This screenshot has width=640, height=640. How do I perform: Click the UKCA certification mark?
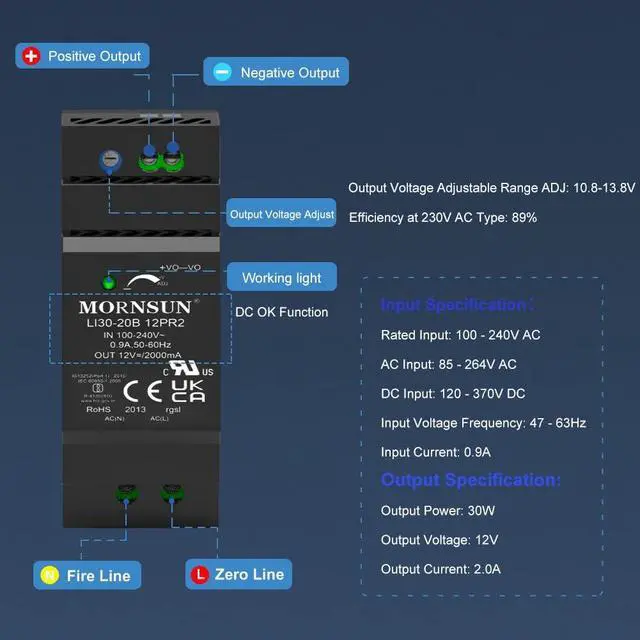pyautogui.click(x=188, y=391)
